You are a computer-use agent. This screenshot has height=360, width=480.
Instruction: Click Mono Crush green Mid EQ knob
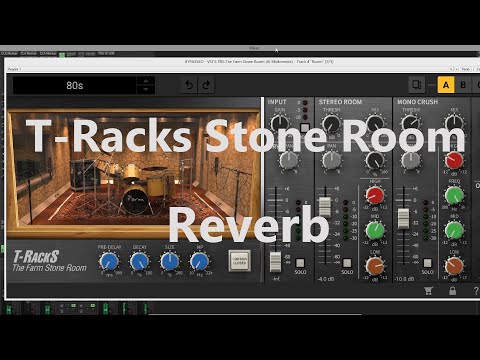[x=454, y=230]
